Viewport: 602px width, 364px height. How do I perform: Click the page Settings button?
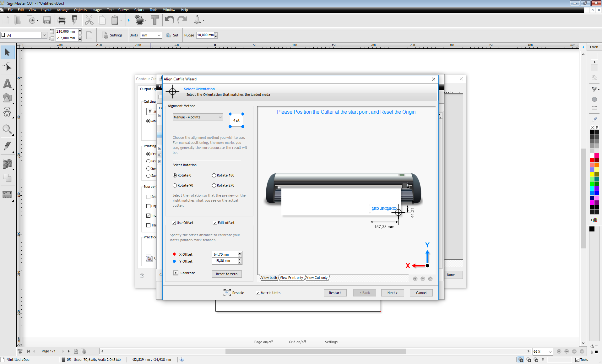pos(112,35)
